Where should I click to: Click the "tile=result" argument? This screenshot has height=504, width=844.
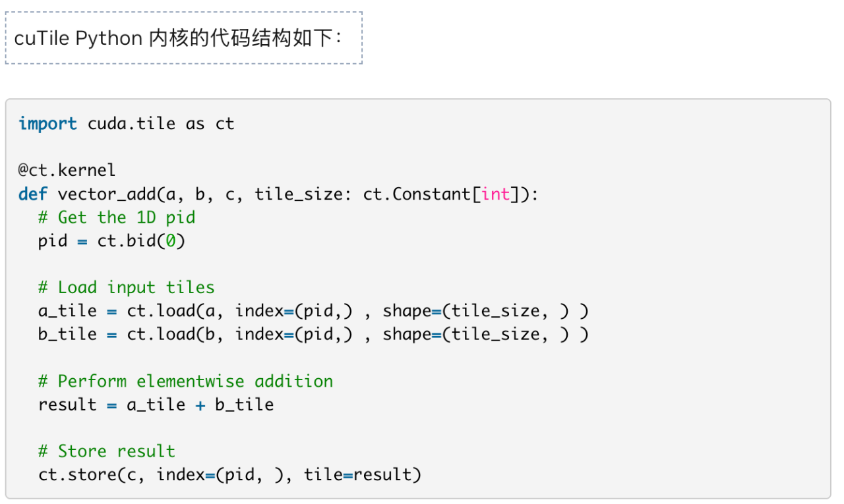coord(362,474)
